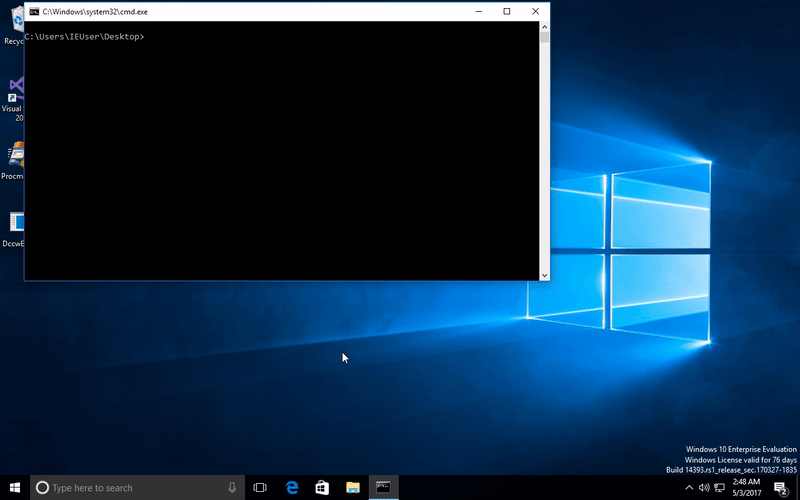Select the DccwE desktop icon
The height and width of the screenshot is (500, 800).
tap(14, 229)
